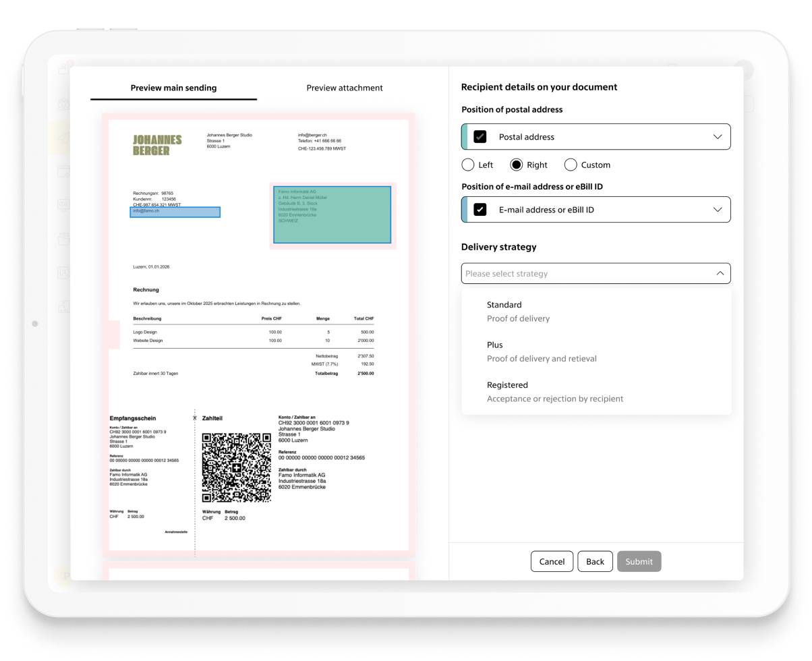The image size is (812, 661).
Task: Switch to Preview main sending tab
Action: click(173, 88)
